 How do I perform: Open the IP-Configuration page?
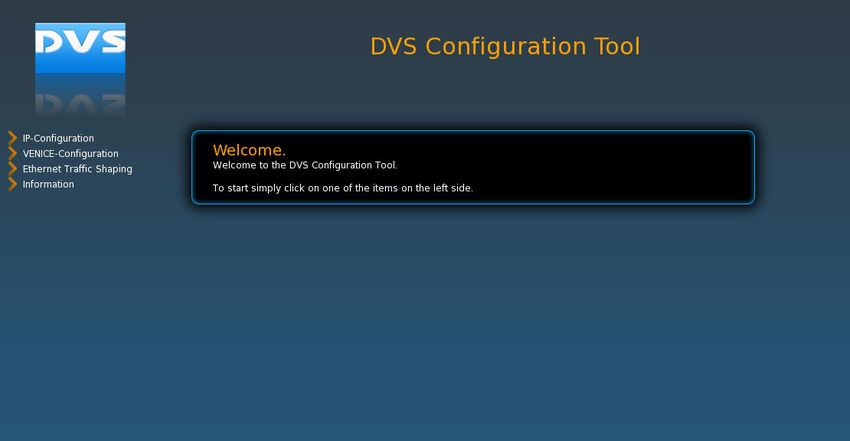click(x=58, y=138)
